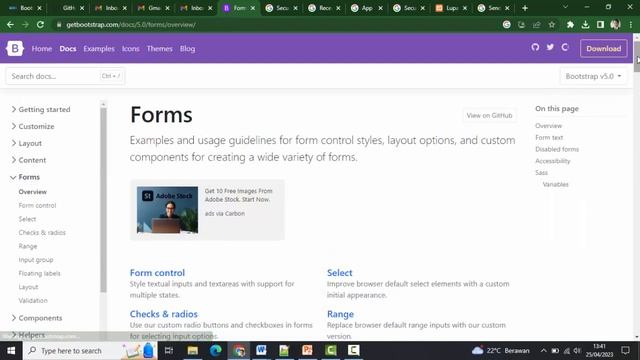Image resolution: width=640 pixels, height=360 pixels.
Task: Click View on GitHub button
Action: coord(489,116)
